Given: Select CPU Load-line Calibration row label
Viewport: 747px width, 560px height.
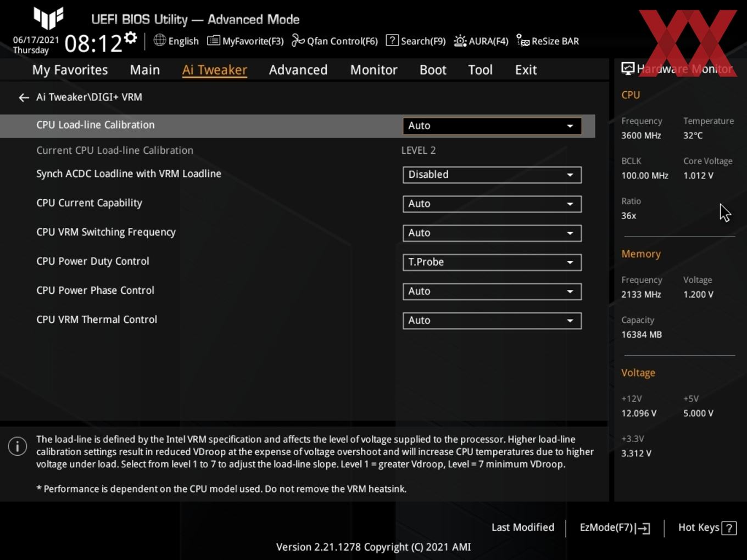Looking at the screenshot, I should 96,125.
